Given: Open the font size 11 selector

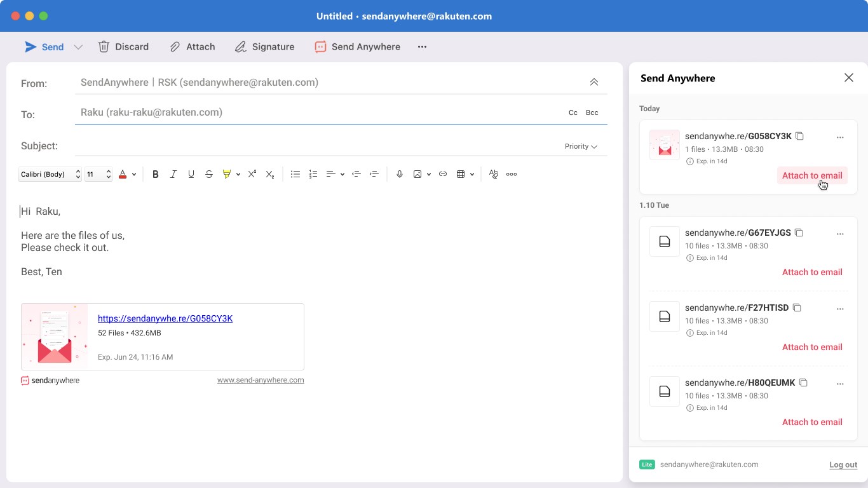Looking at the screenshot, I should coord(98,174).
